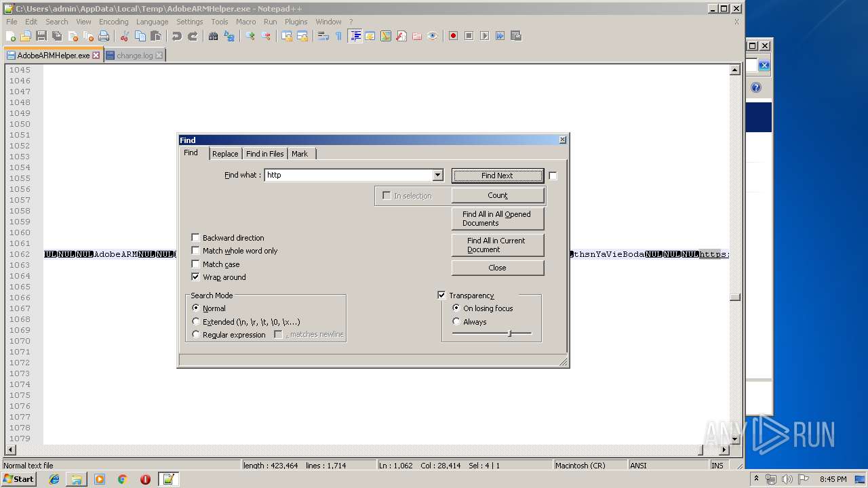
Task: Click the Monitoring eye toolbar icon
Action: click(x=433, y=36)
